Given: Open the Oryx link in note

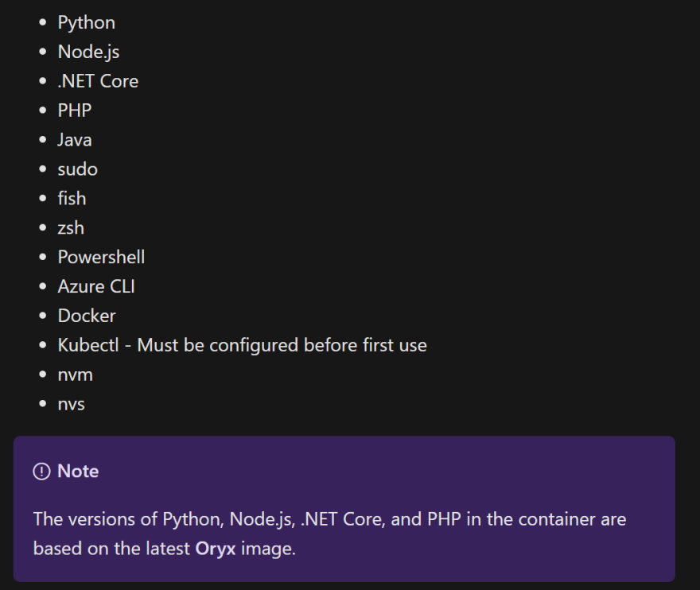Looking at the screenshot, I should tap(216, 549).
